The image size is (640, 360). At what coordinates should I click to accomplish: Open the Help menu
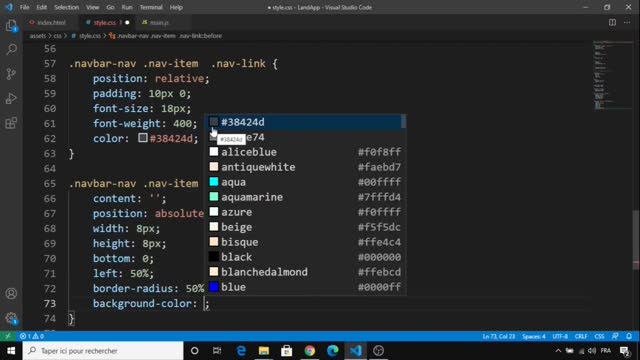pos(176,7)
